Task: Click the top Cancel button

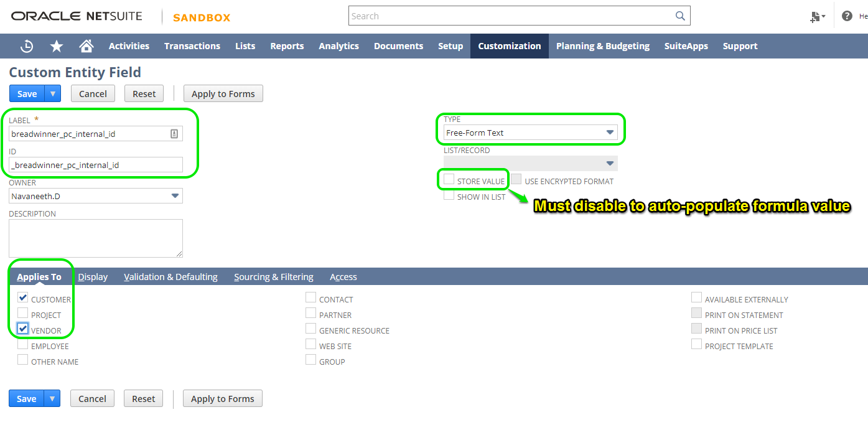Action: 93,94
